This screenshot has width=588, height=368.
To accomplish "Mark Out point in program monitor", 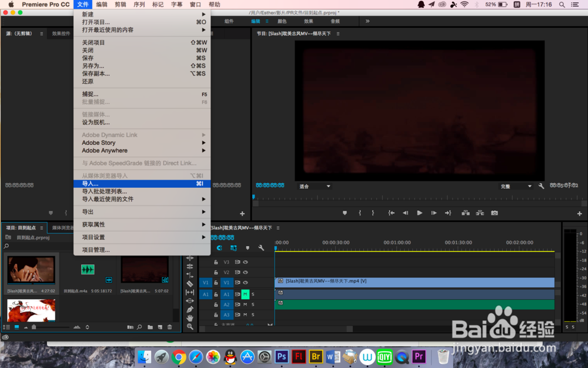I will [x=373, y=213].
